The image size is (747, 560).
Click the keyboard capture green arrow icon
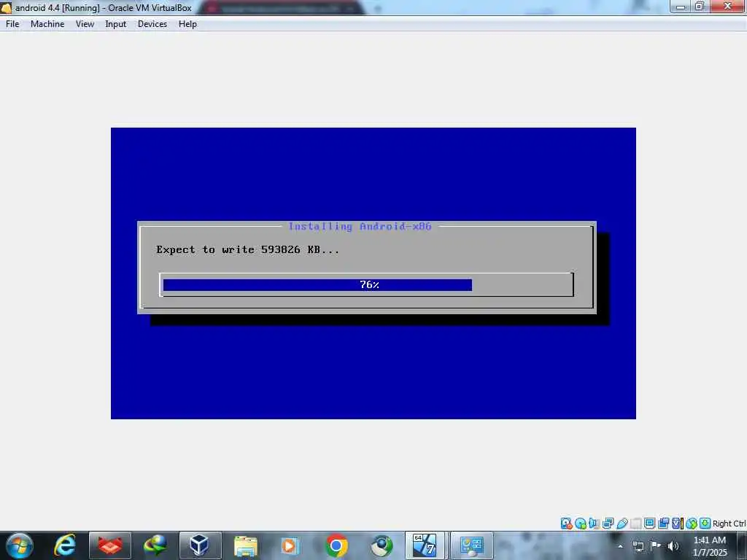705,524
